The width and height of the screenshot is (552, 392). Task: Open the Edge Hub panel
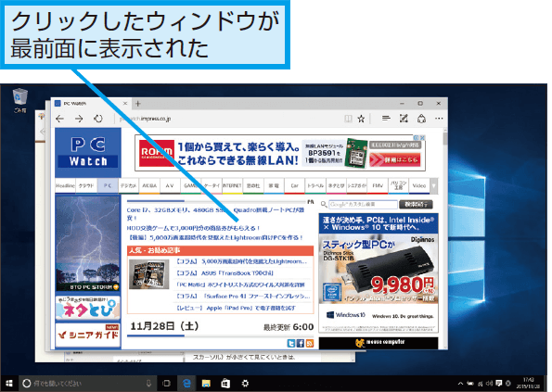click(386, 119)
